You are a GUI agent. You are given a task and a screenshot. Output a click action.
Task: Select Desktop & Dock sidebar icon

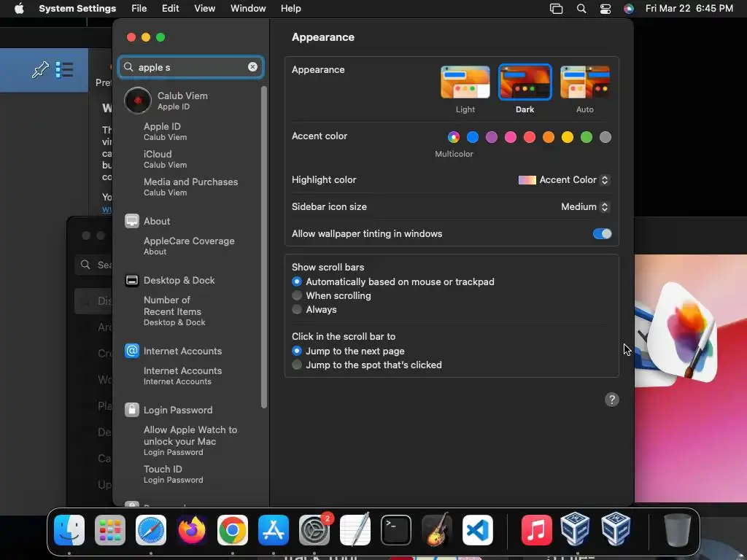[132, 280]
